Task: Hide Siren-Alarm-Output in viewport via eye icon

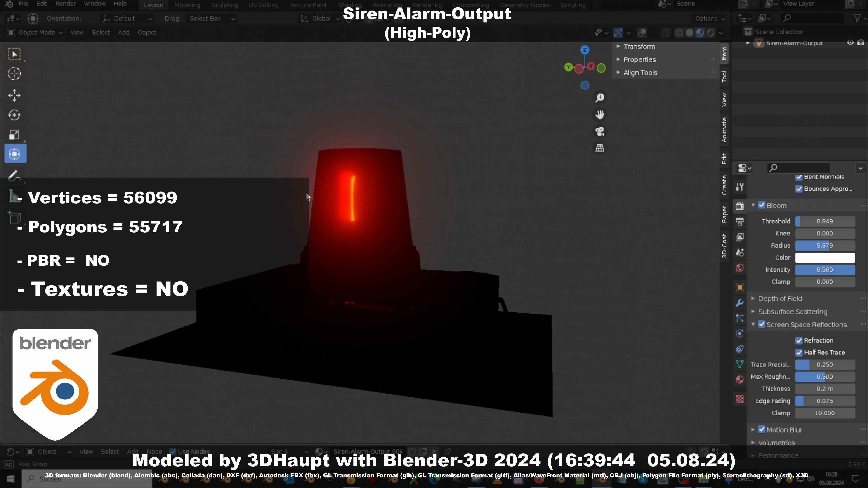Action: coord(850,43)
